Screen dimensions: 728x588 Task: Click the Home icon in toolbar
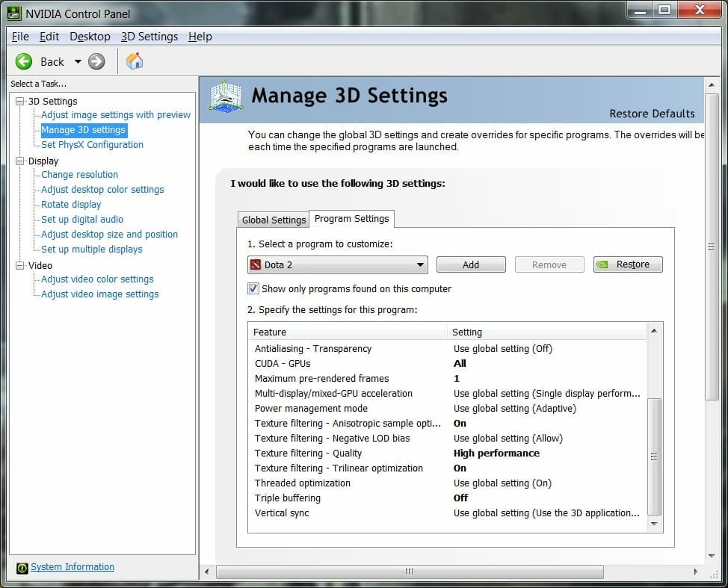[135, 61]
